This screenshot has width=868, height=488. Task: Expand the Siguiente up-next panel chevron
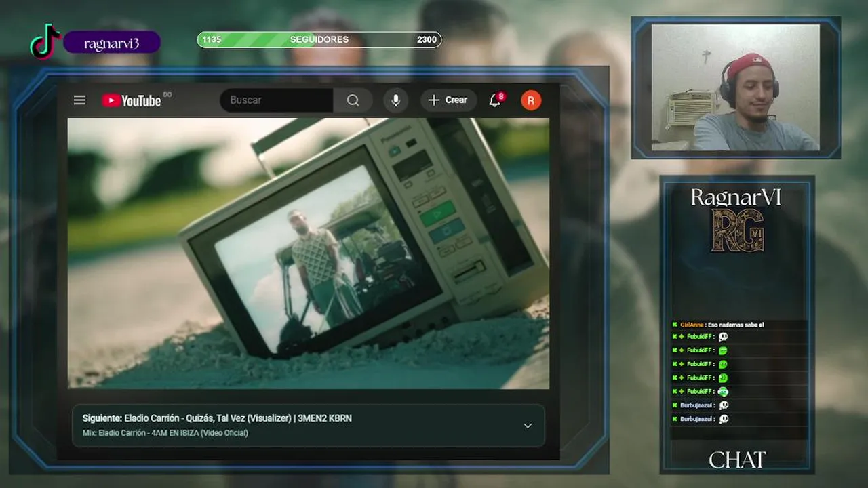(528, 426)
